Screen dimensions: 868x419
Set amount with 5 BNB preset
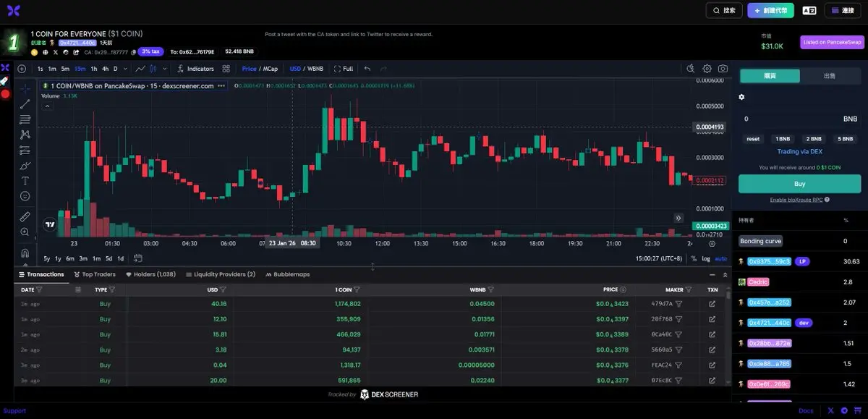click(x=846, y=139)
